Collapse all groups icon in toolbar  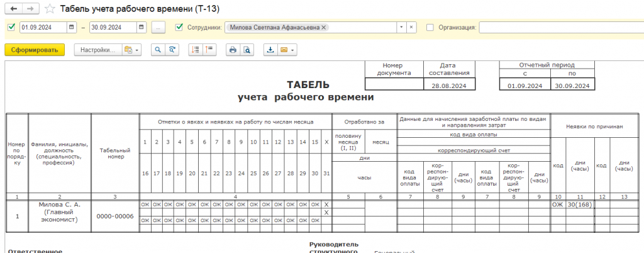point(209,50)
